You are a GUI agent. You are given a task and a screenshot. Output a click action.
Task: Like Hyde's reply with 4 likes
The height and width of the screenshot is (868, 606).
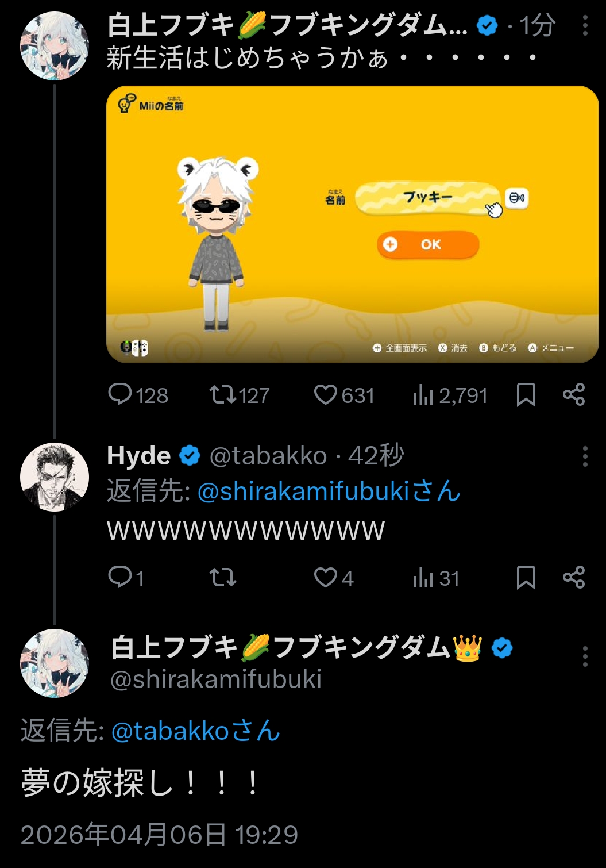click(x=326, y=577)
